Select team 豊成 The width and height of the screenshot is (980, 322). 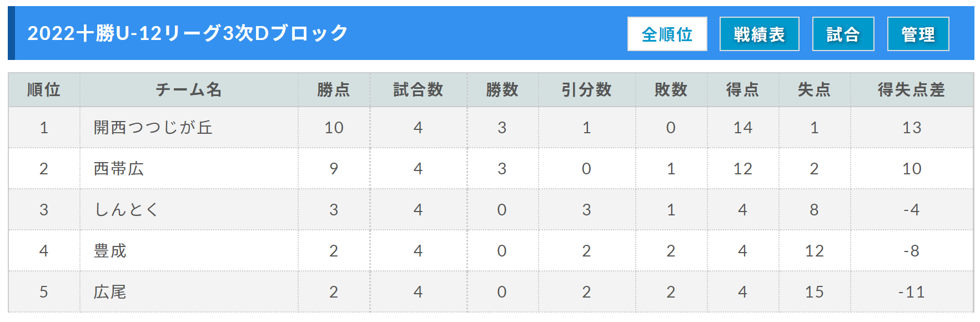110,251
